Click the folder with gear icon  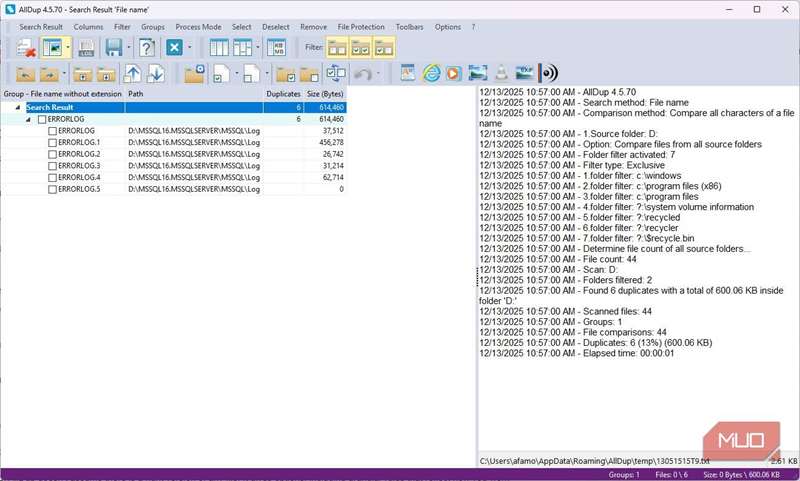(x=194, y=74)
